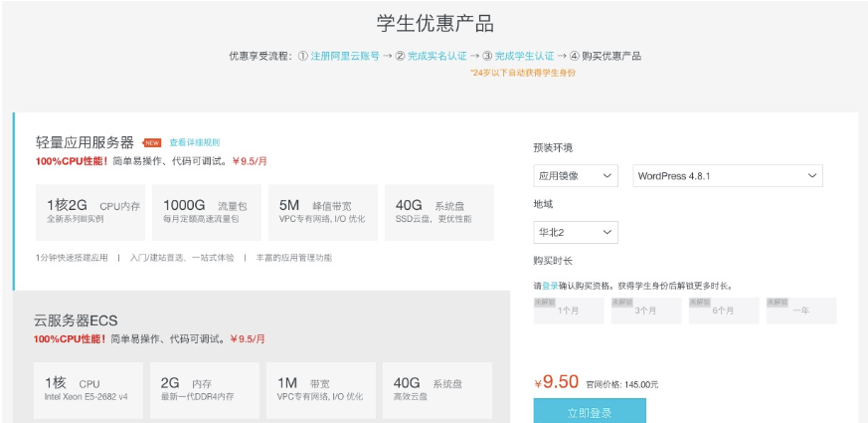Open the 完成学生认证 link
The width and height of the screenshot is (868, 423).
tap(524, 56)
